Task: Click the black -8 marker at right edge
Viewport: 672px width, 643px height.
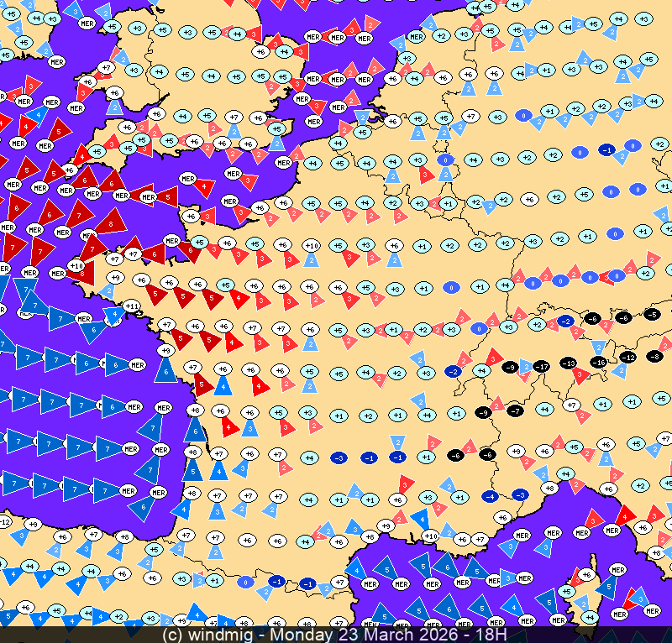Action: click(655, 356)
